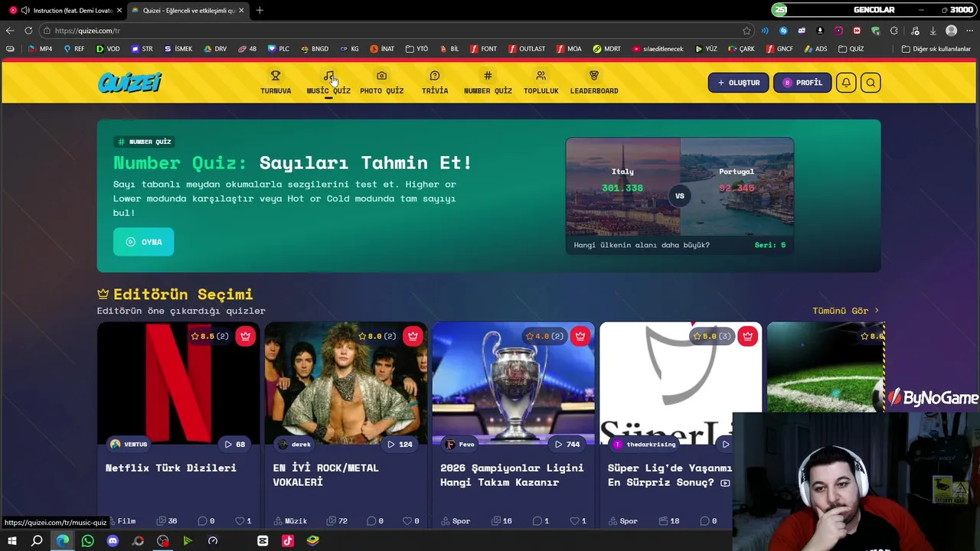Screen dimensions: 980x551
Task: Open the EN İYİ ROCK/METAL VOKALERİ thumbnail
Action: (x=346, y=383)
